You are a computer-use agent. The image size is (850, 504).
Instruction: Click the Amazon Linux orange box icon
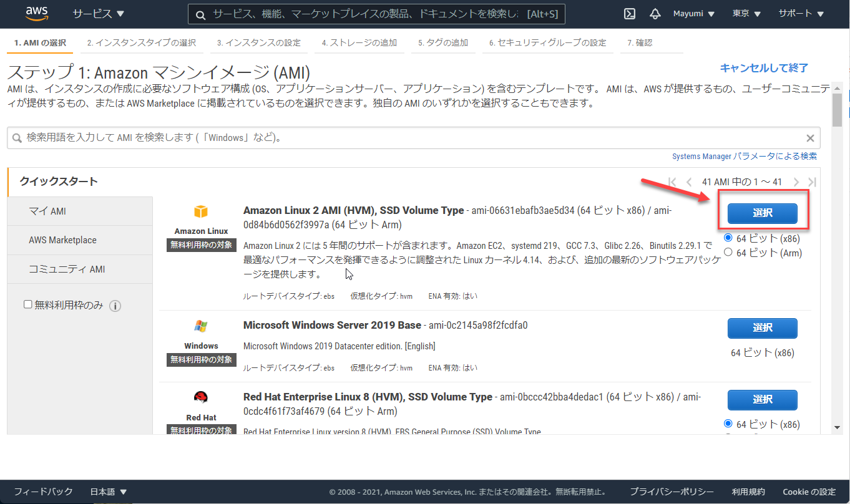pos(200,211)
